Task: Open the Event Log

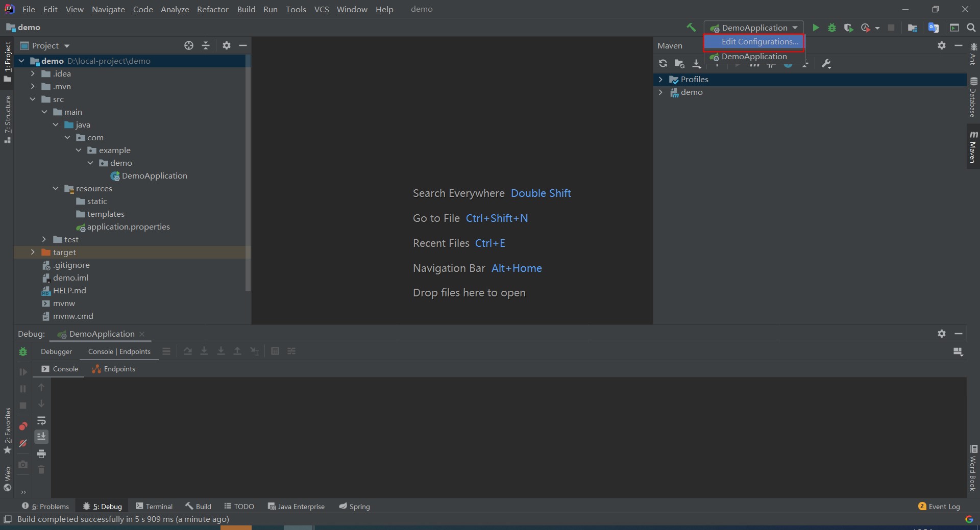Action: click(939, 506)
